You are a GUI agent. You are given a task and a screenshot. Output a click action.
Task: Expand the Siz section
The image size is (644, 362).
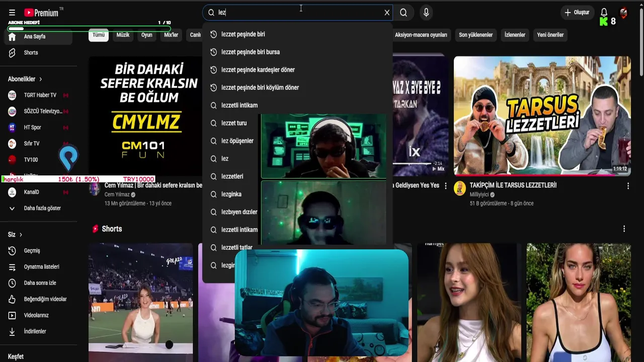coord(15,234)
